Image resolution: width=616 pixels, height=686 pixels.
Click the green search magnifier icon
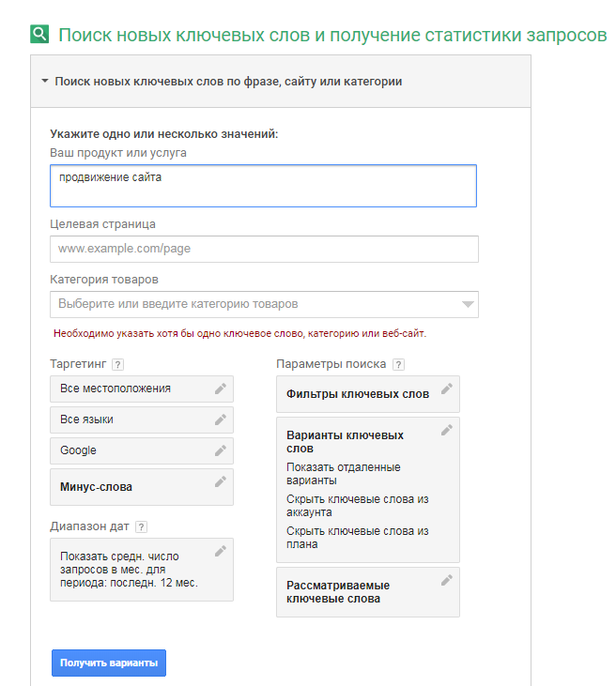tap(39, 36)
